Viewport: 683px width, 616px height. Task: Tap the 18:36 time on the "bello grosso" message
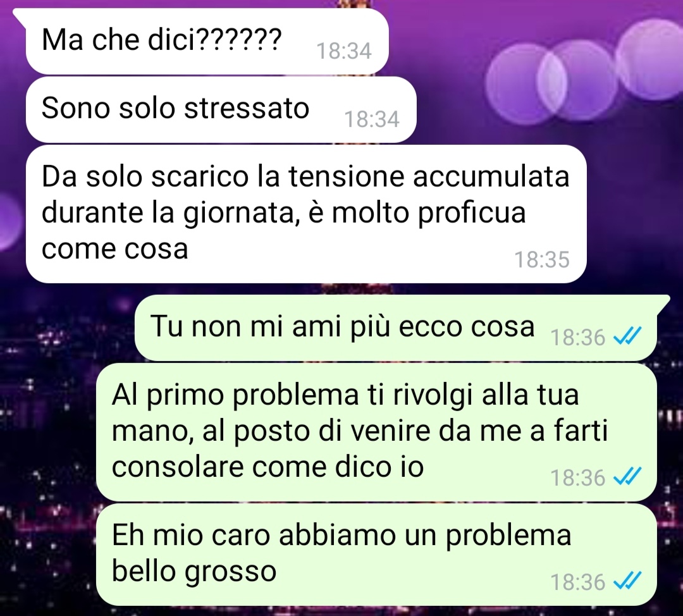pos(577,582)
